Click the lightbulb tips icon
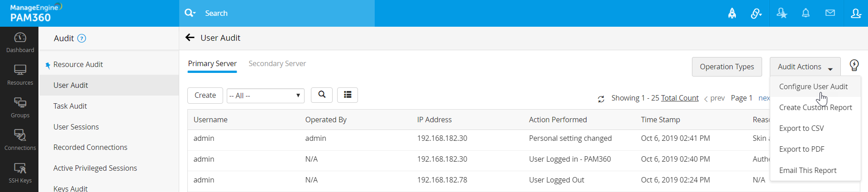This screenshot has width=868, height=192. pyautogui.click(x=854, y=66)
